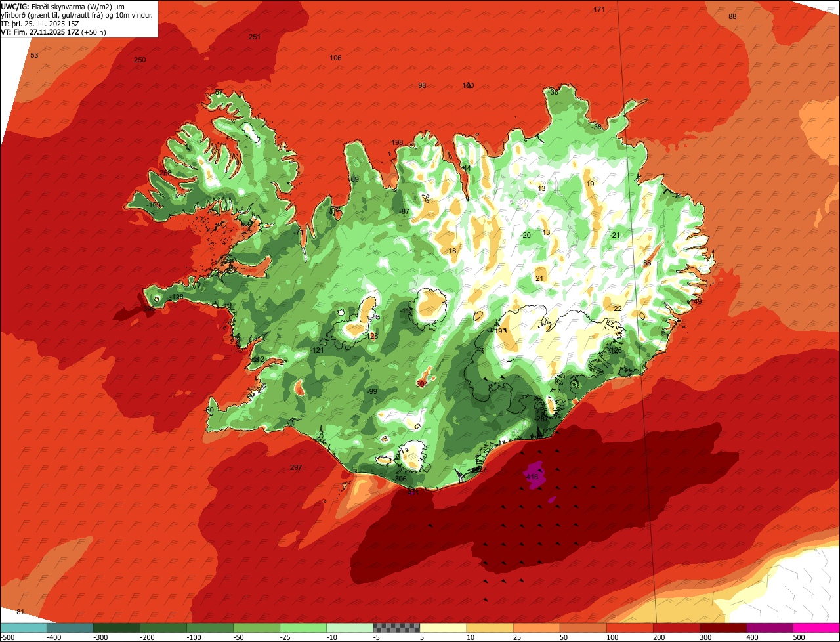Select the magenta swatch right of 500

(x=816, y=628)
